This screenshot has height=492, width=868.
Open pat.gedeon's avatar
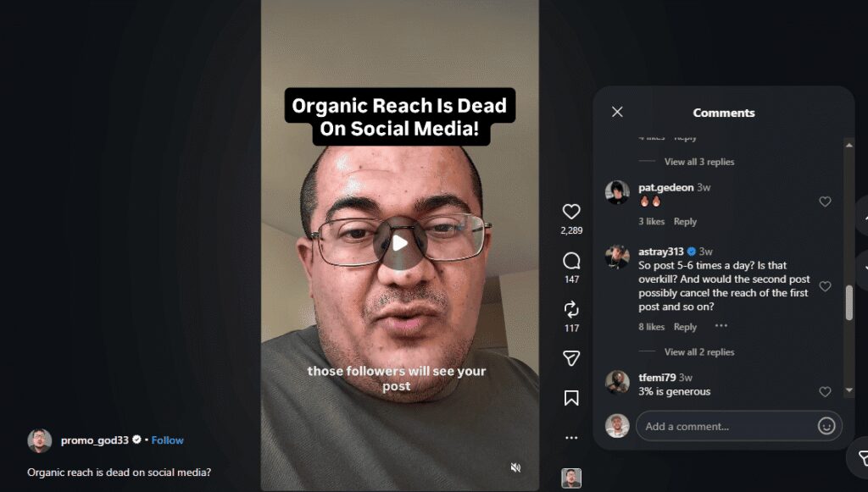pos(617,192)
